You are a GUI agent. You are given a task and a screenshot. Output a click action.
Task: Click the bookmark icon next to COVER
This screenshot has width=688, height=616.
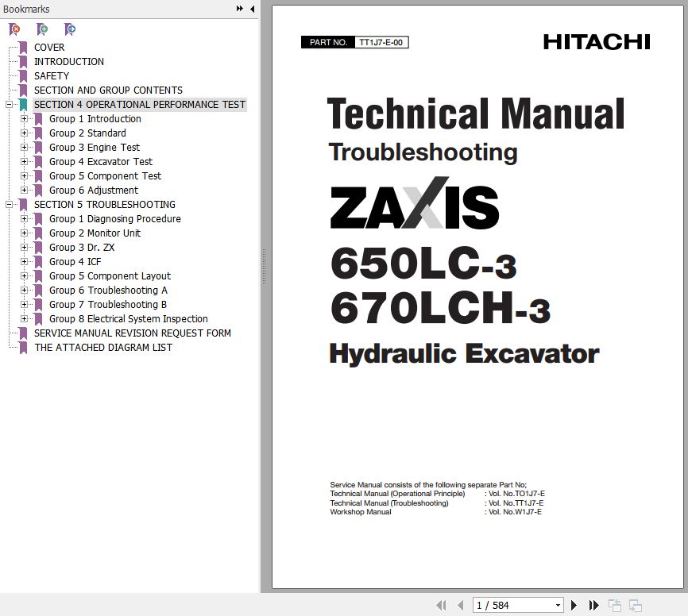coord(23,48)
